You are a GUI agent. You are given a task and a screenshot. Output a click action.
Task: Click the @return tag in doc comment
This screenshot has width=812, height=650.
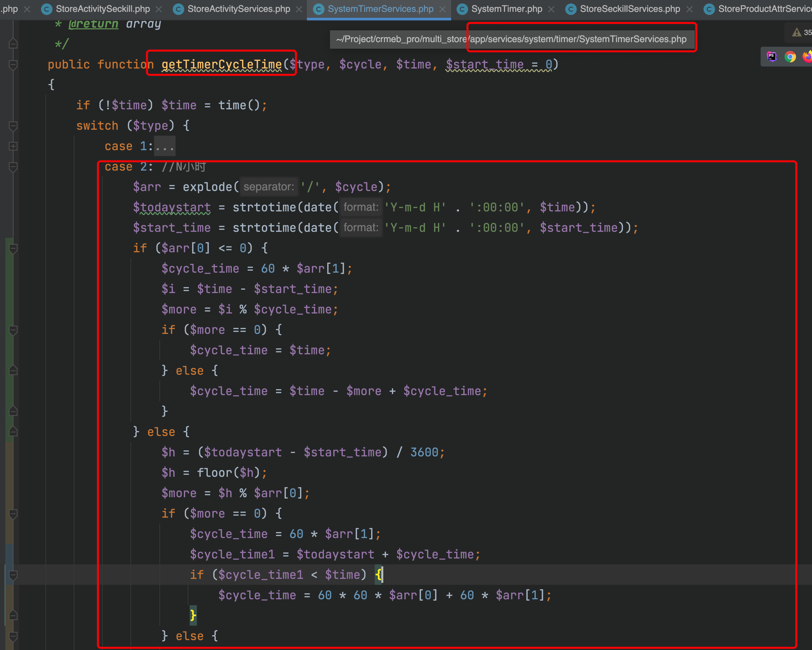[94, 24]
